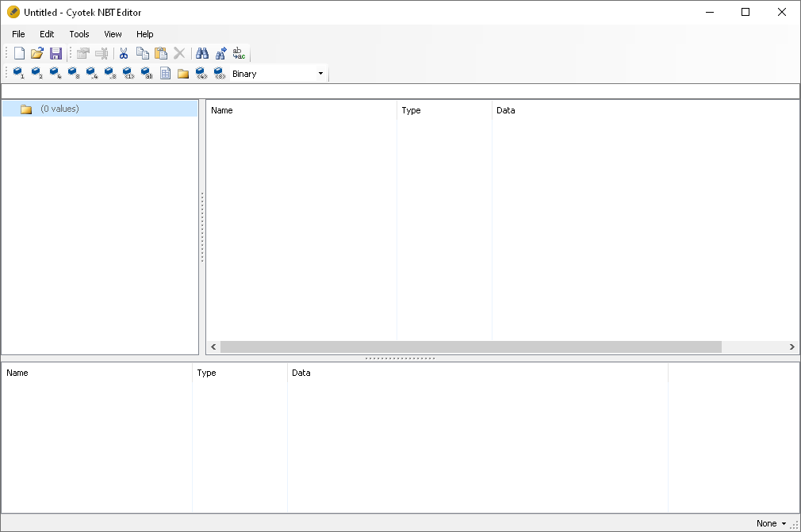Copy using the two-pages icon
This screenshot has width=801, height=532.
tap(143, 53)
